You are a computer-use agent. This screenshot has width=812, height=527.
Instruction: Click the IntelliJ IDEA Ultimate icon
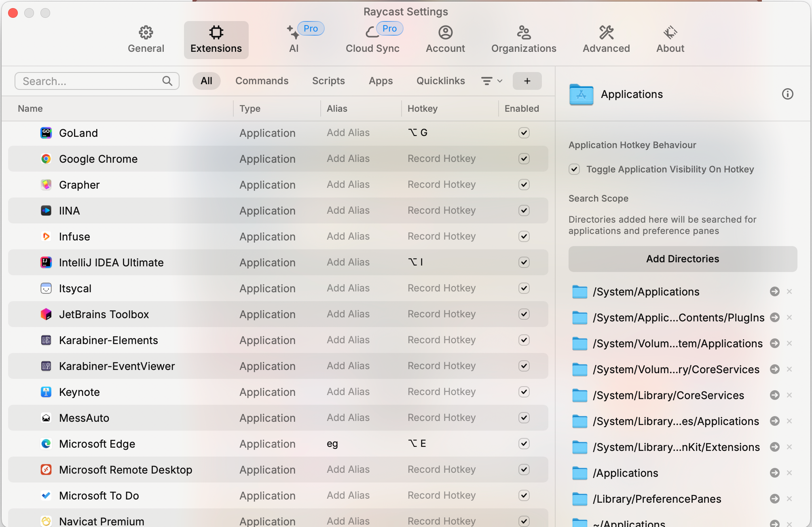[46, 262]
